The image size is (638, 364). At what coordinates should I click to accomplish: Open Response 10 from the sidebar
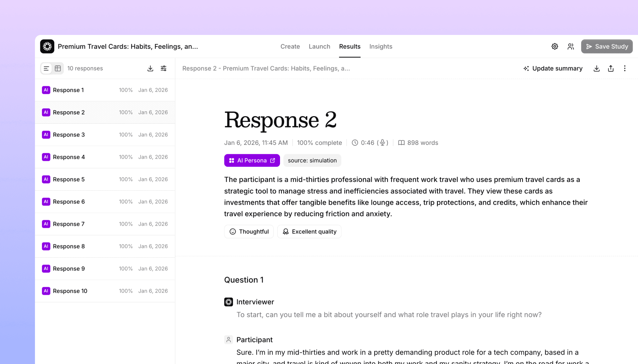click(x=105, y=291)
